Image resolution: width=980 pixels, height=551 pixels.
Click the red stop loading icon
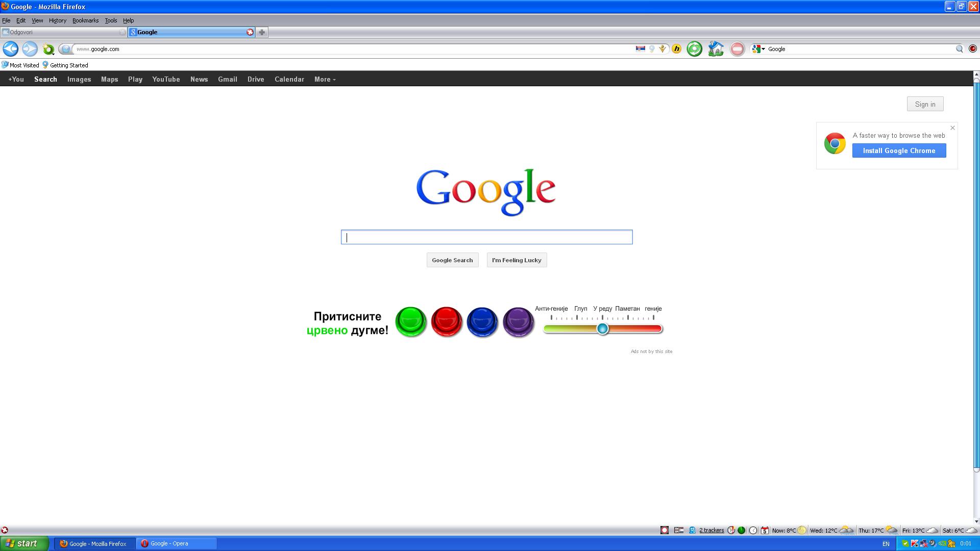pyautogui.click(x=737, y=49)
